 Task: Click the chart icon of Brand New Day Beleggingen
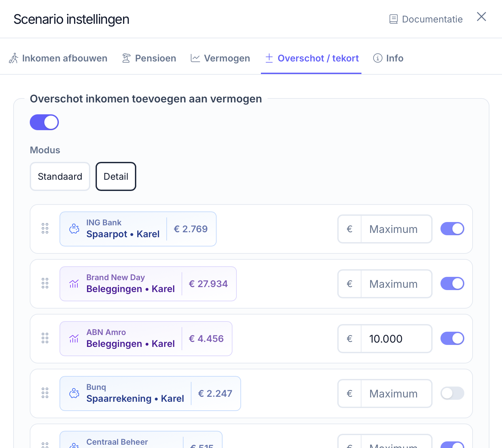[x=74, y=283]
